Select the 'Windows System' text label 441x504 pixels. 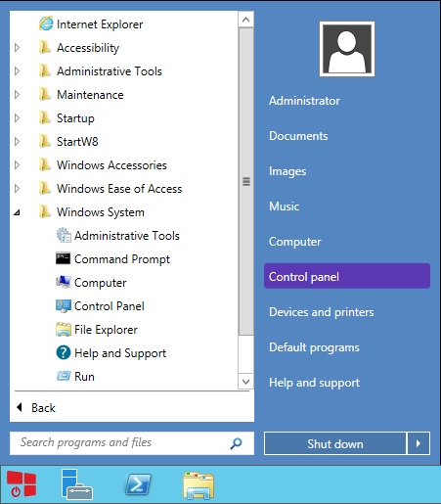(101, 212)
